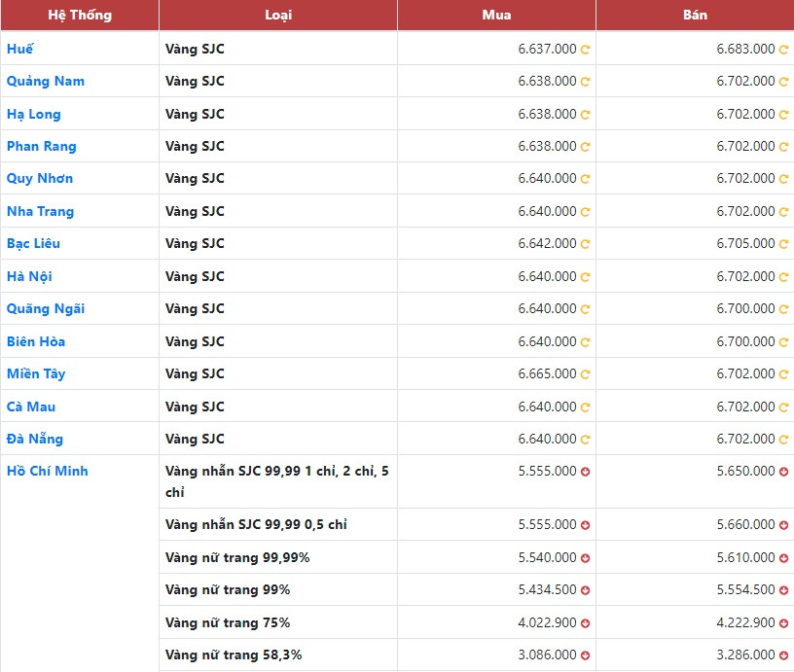
Task: Click the refresh icon beside Quy Nhơn sell price
Action: [783, 179]
